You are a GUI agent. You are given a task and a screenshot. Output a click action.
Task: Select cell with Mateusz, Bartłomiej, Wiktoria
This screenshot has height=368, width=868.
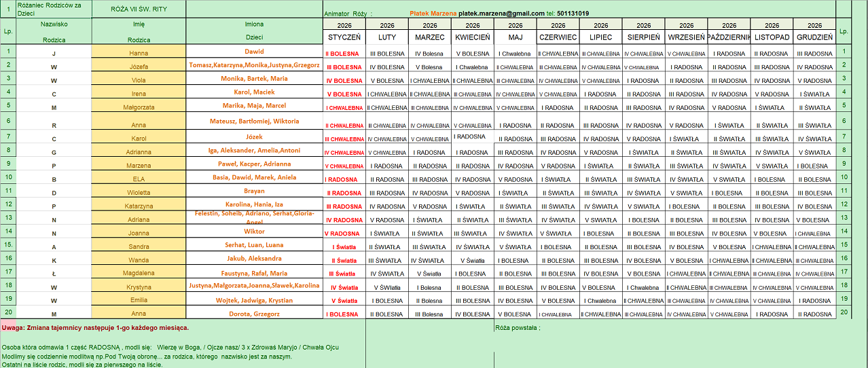click(x=254, y=122)
